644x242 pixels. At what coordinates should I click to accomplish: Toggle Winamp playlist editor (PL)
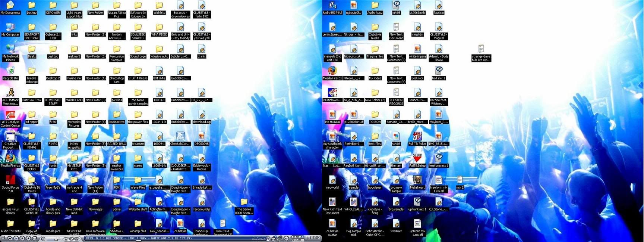pyautogui.click(x=71, y=239)
